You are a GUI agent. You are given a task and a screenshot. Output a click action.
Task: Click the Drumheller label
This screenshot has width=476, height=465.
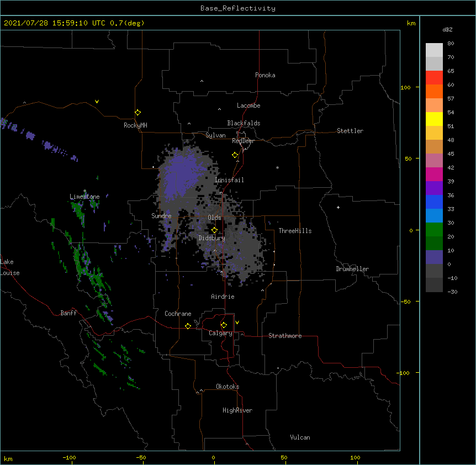(352, 269)
